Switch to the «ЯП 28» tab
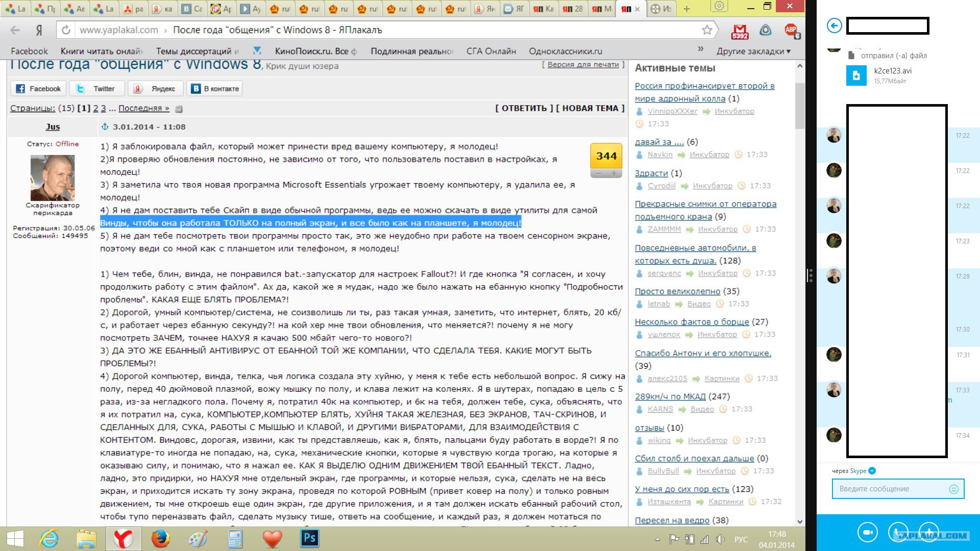This screenshot has width=980, height=551. pos(573,9)
